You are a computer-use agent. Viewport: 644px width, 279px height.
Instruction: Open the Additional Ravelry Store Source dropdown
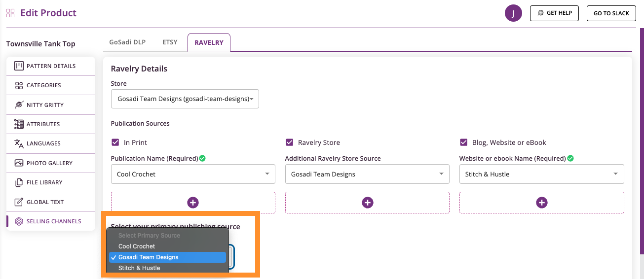[367, 174]
